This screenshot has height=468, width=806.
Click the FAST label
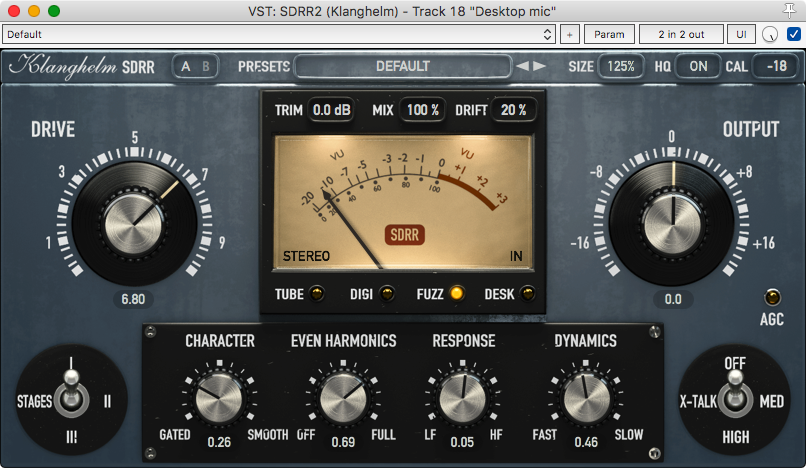tap(544, 435)
